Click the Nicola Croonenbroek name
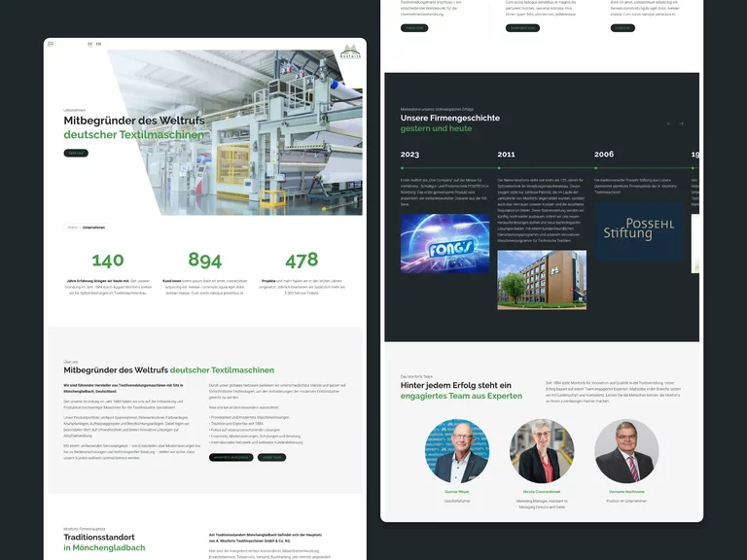Image resolution: width=747 pixels, height=560 pixels. (542, 491)
